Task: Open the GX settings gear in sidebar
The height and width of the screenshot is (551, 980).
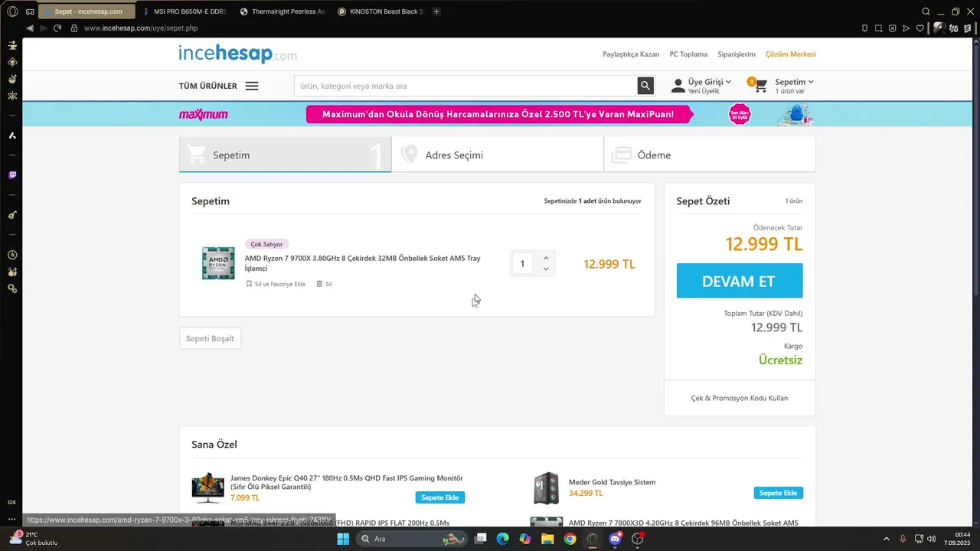Action: click(12, 289)
